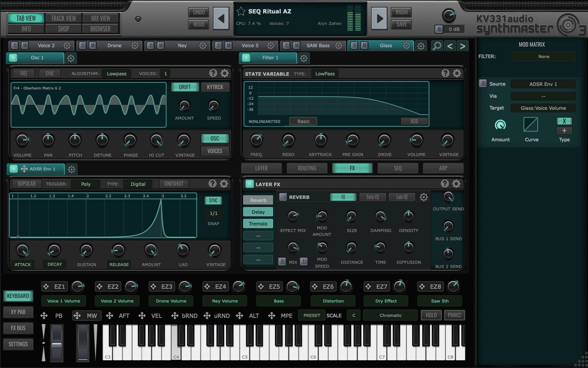Open Osc 1 settings gear icon
Screen dimensions: 588x368
click(x=71, y=58)
